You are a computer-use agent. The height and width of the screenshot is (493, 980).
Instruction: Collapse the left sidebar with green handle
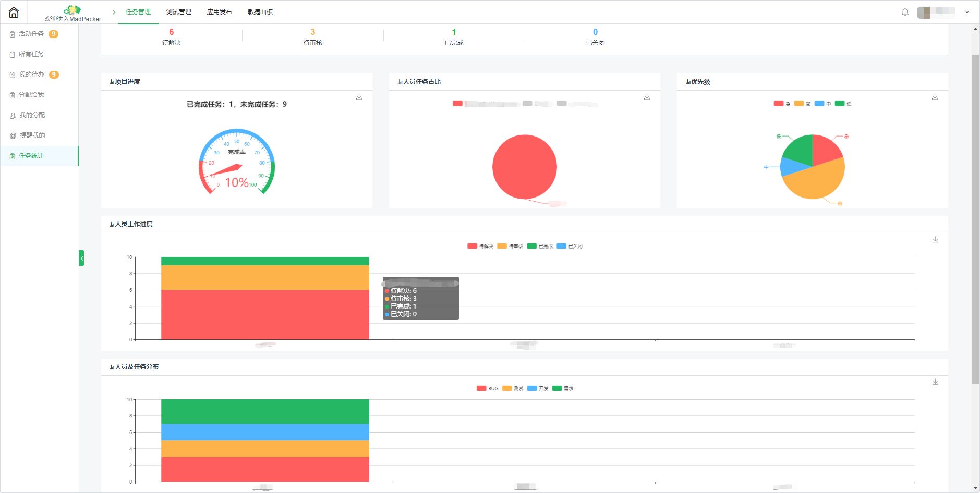(x=81, y=258)
